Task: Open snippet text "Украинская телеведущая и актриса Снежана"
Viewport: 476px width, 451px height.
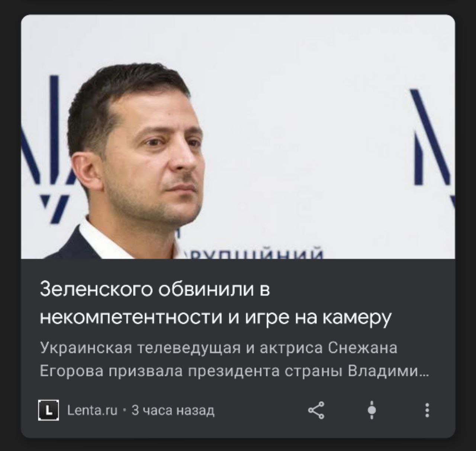Action: click(218, 349)
